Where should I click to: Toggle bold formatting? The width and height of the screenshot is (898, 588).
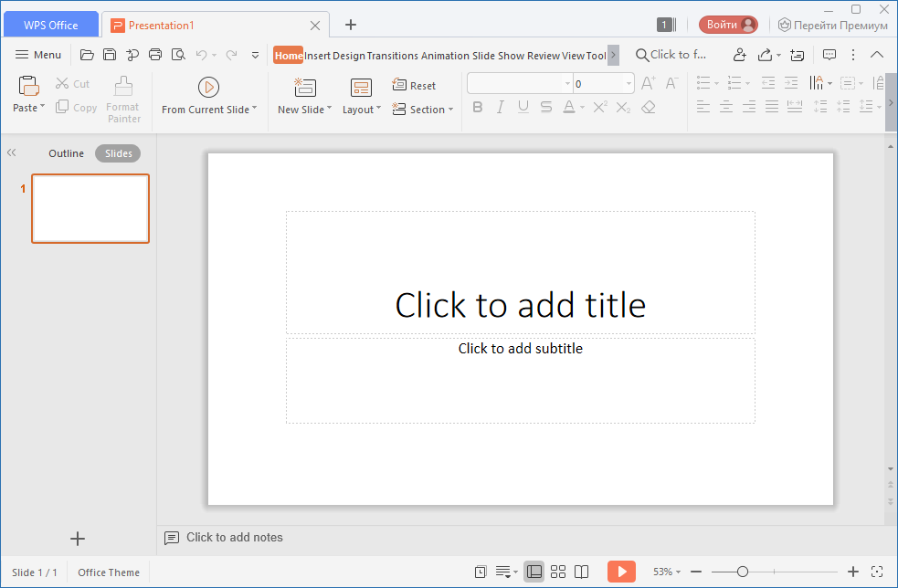click(478, 107)
